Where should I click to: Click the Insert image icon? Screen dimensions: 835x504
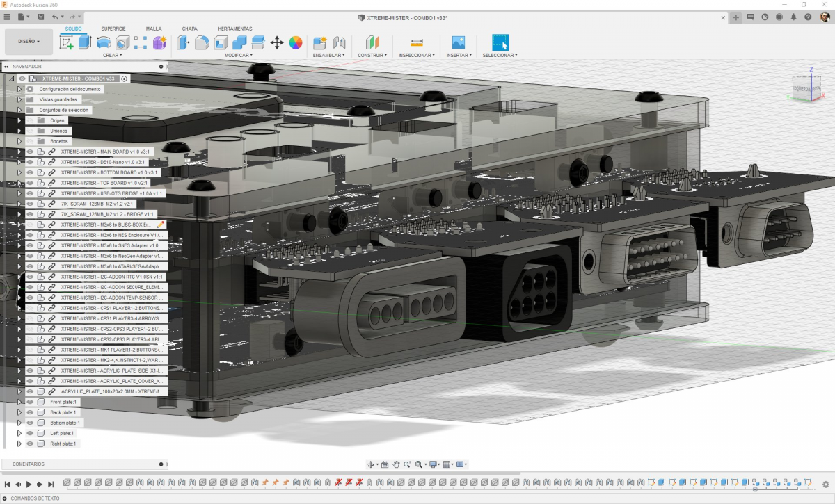[458, 42]
